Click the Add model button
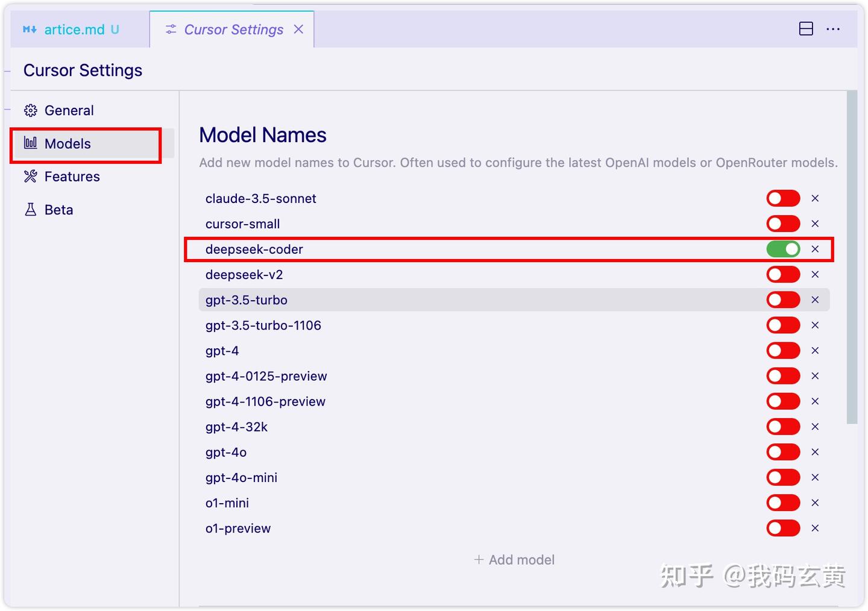This screenshot has height=611, width=868. tap(514, 559)
